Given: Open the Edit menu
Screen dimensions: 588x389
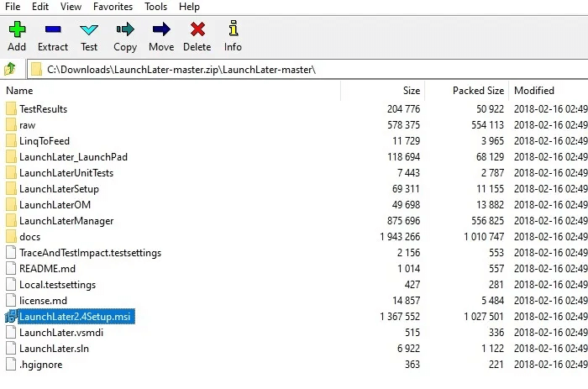Looking at the screenshot, I should pos(40,7).
